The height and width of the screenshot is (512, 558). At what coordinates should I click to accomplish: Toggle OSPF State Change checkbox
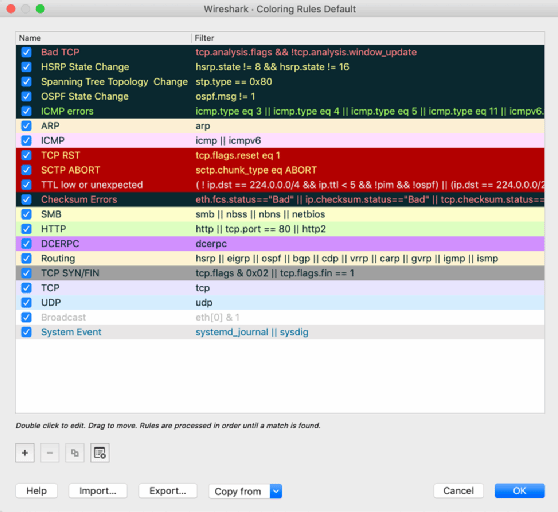point(26,96)
